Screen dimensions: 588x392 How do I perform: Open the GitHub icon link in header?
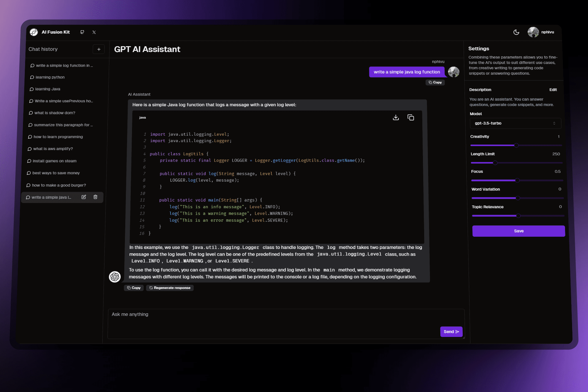(82, 32)
